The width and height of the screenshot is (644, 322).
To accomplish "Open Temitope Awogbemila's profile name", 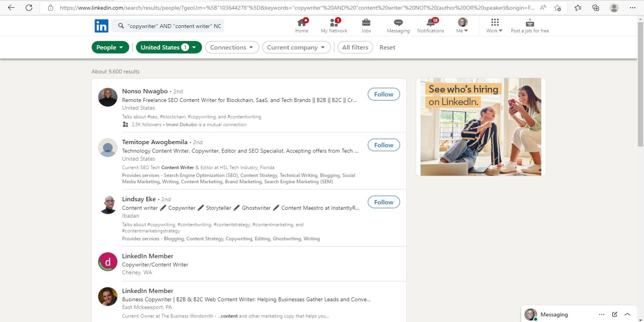I will (x=155, y=142).
